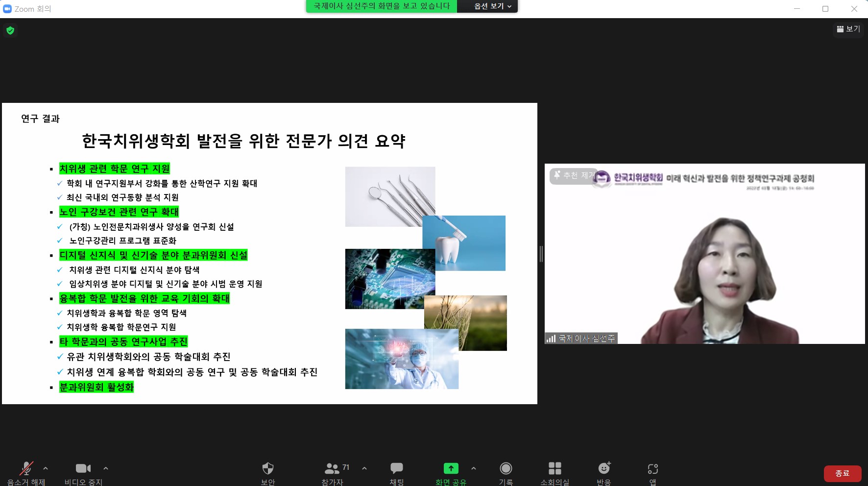
Task: Click the green Share Screen icon
Action: [451, 469]
